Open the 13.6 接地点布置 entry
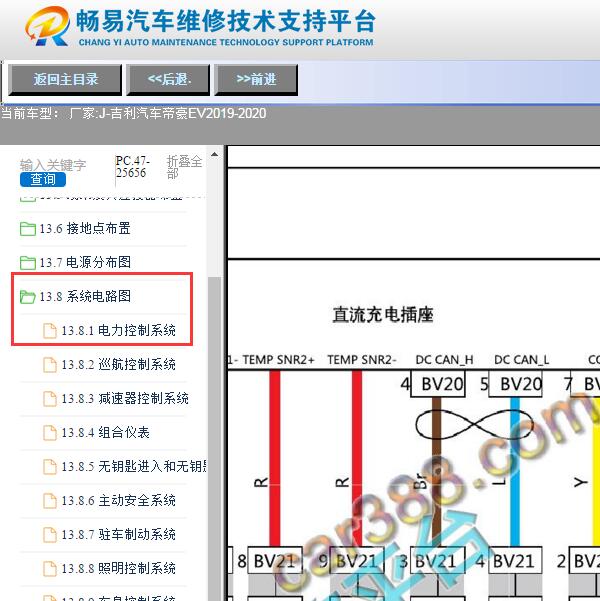 point(85,228)
